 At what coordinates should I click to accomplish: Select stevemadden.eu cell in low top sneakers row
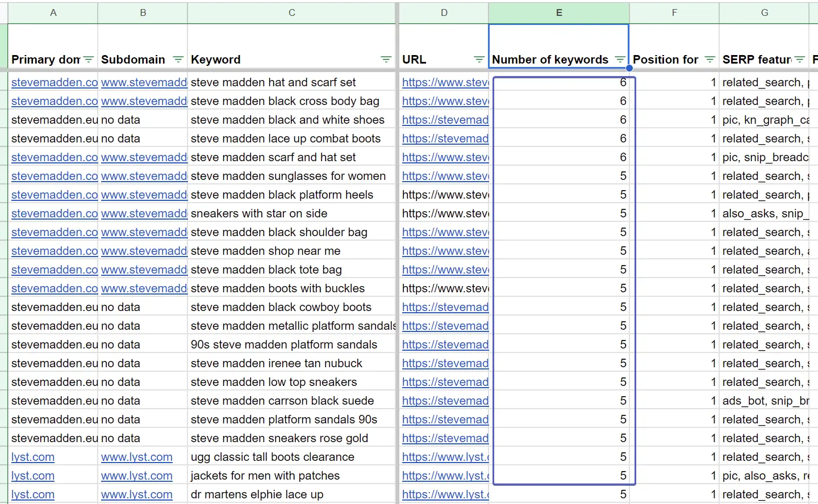coord(53,382)
